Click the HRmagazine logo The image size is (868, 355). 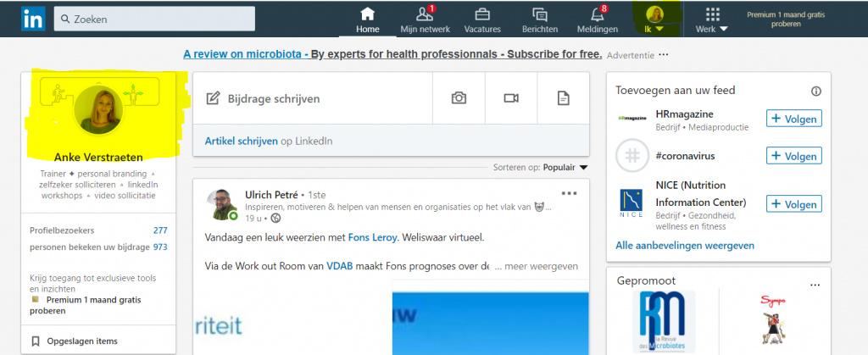[632, 119]
